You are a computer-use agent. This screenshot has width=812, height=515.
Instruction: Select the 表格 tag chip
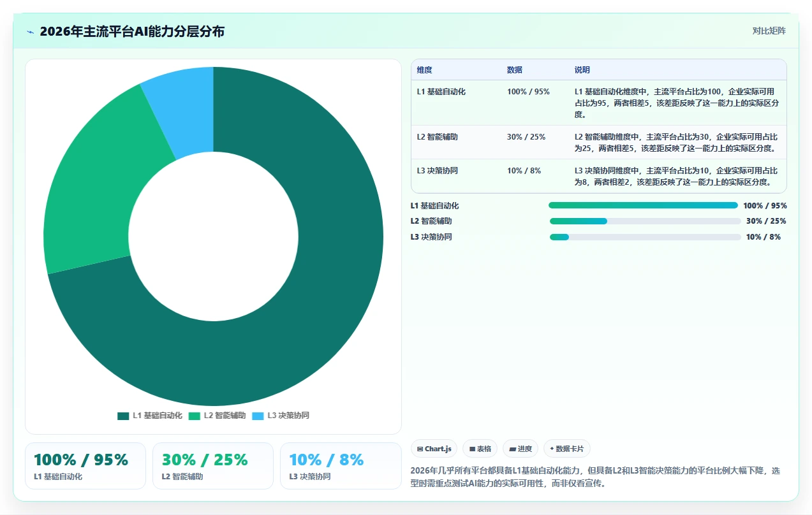480,449
